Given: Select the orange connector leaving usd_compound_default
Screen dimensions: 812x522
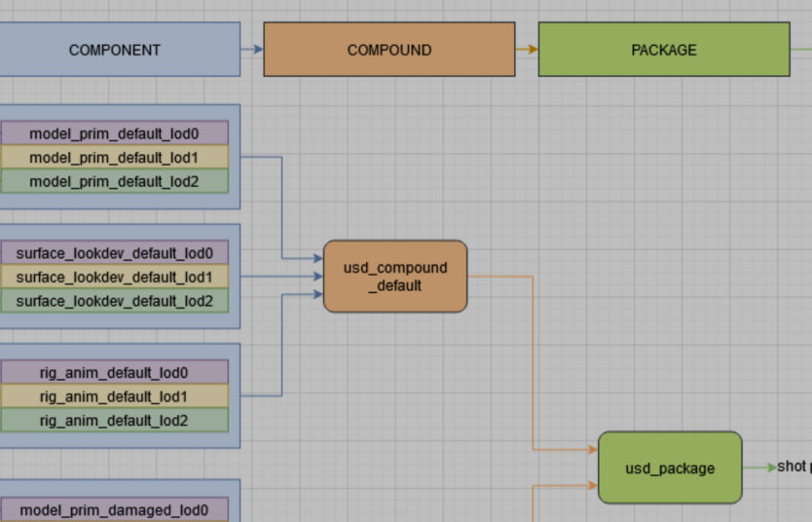Looking at the screenshot, I should [x=533, y=360].
